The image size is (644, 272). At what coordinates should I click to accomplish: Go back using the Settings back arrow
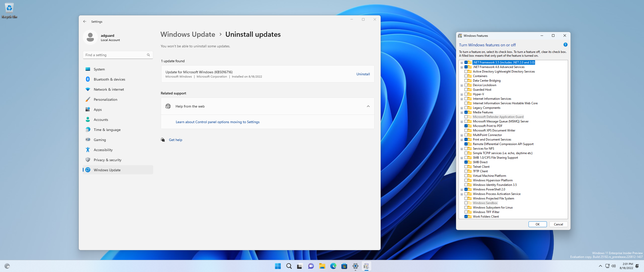point(85,22)
